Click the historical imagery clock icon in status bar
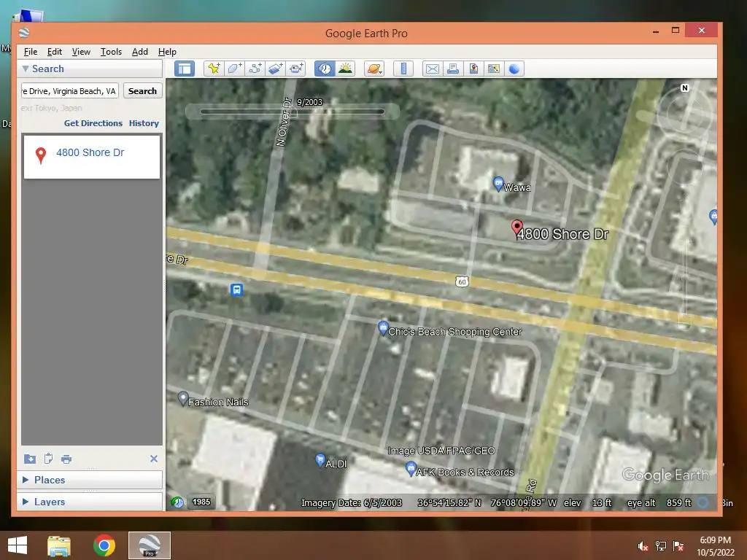This screenshot has height=560, width=747. click(177, 502)
